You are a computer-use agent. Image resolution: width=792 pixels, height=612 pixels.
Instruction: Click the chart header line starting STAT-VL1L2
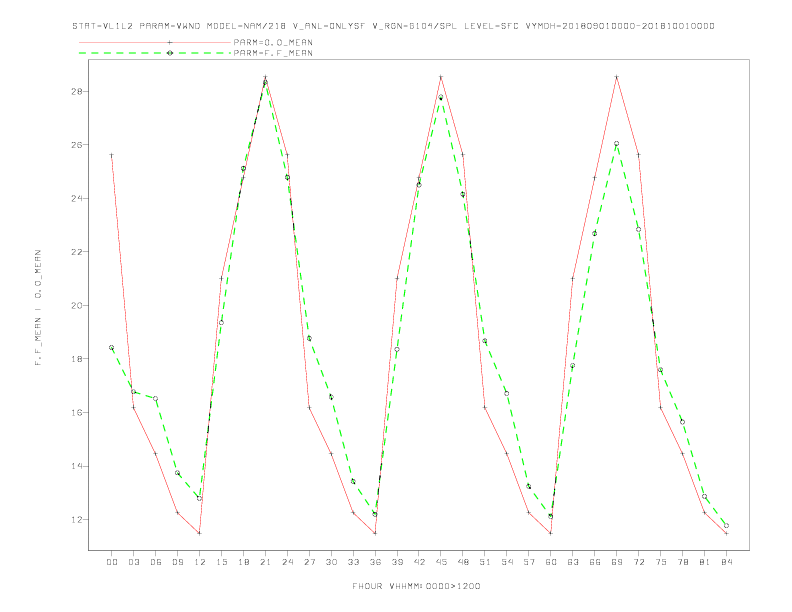click(393, 26)
